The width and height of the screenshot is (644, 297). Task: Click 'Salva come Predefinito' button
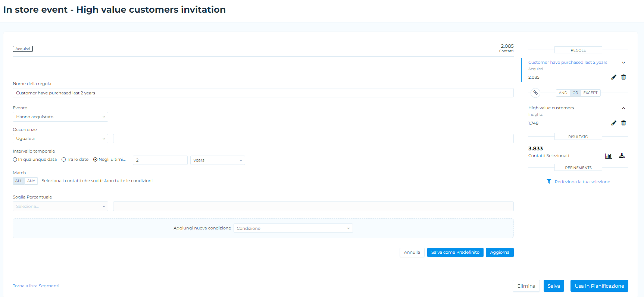pos(455,253)
